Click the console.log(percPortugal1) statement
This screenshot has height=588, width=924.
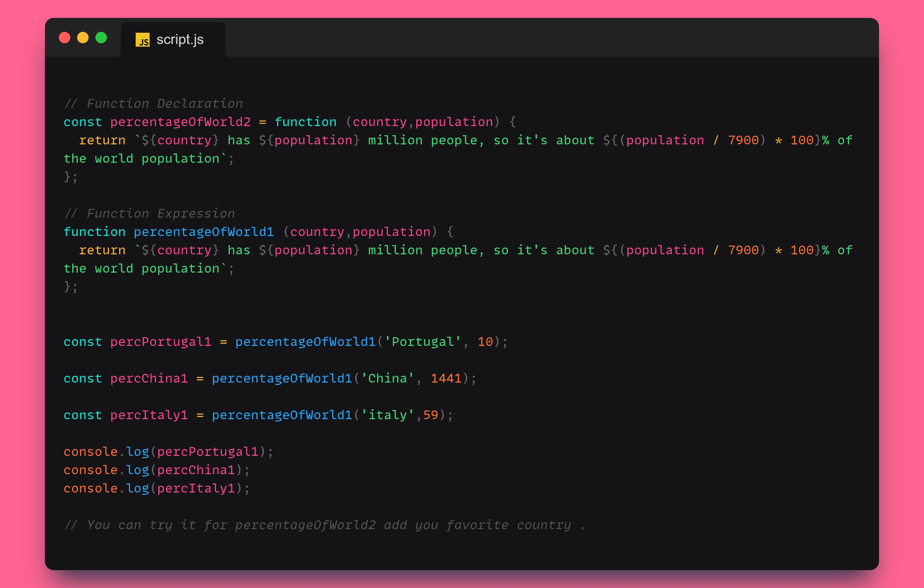pyautogui.click(x=168, y=452)
